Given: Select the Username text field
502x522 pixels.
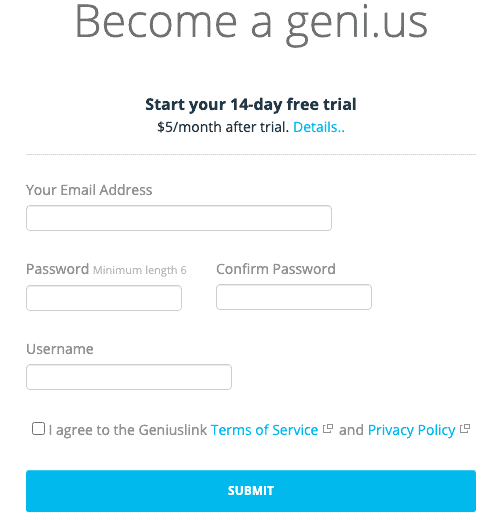Looking at the screenshot, I should click(x=129, y=377).
